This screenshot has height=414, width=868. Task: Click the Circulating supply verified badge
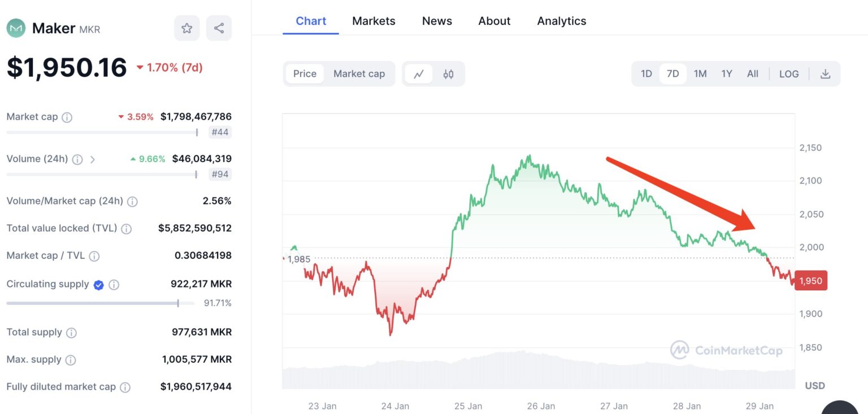(98, 285)
